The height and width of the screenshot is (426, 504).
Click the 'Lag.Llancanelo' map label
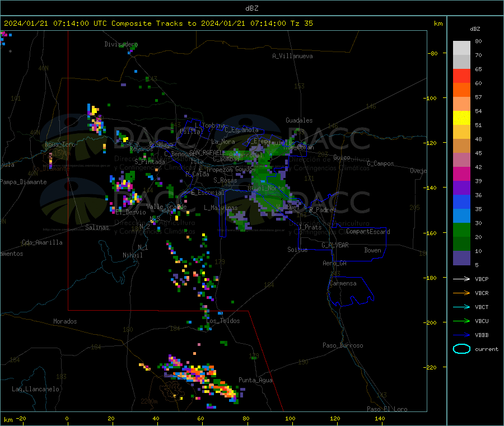(x=35, y=389)
